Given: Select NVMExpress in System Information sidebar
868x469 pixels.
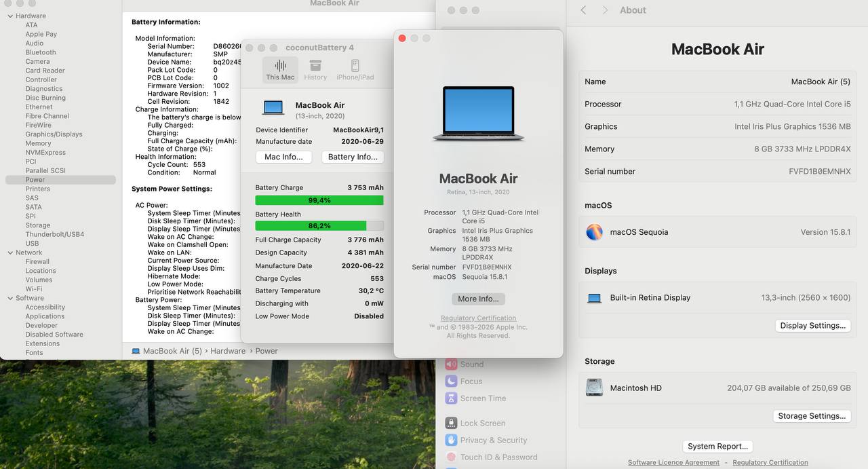Looking at the screenshot, I should [x=45, y=153].
